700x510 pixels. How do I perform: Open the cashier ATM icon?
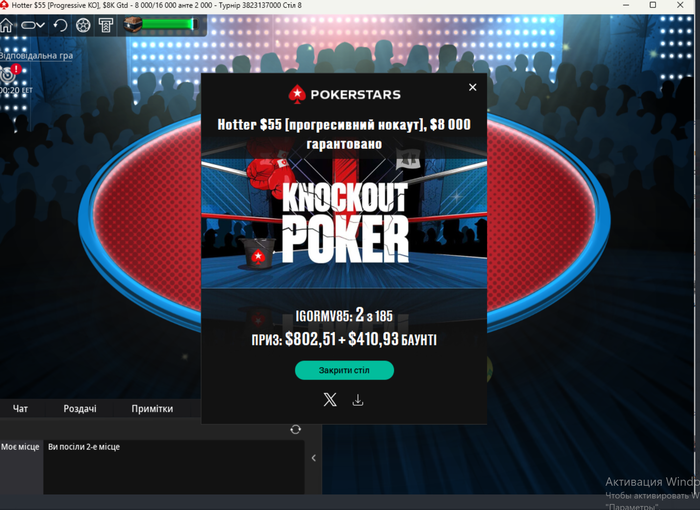[x=106, y=25]
